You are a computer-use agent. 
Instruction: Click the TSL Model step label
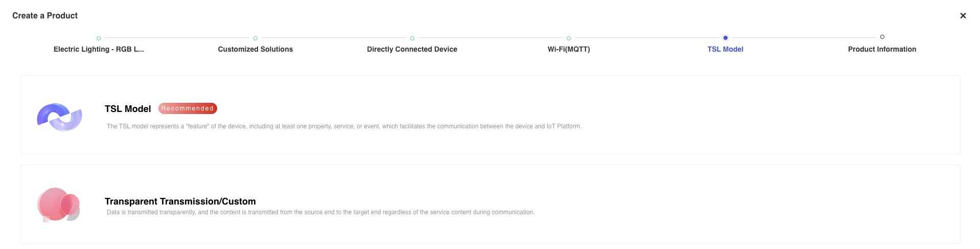726,49
